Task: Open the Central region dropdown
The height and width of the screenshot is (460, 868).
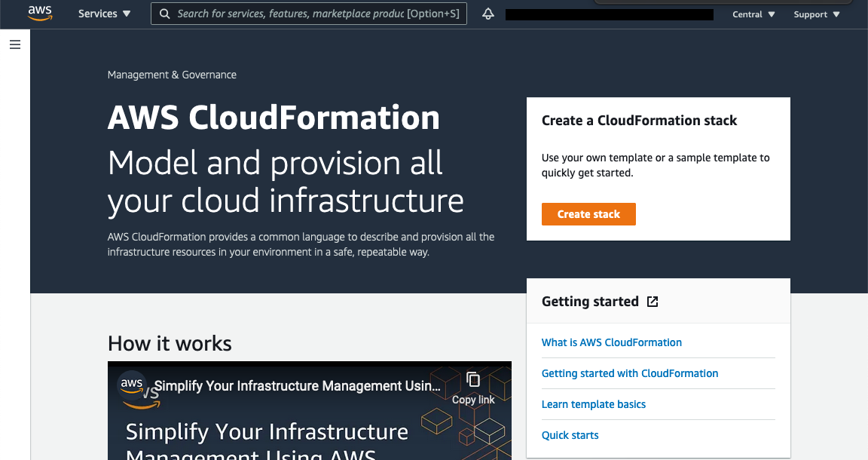Action: coord(753,14)
